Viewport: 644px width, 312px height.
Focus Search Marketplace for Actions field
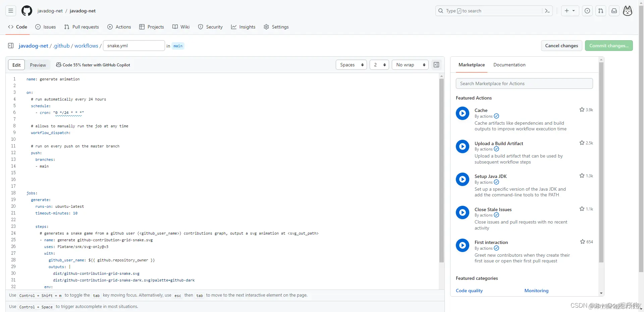pos(524,83)
